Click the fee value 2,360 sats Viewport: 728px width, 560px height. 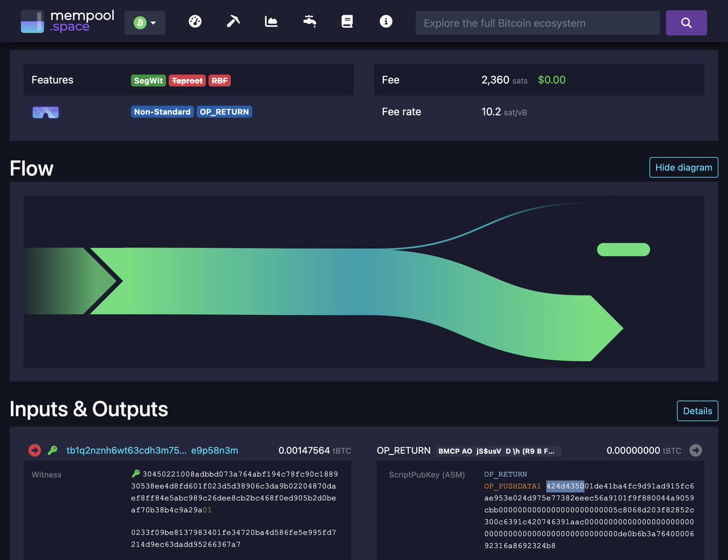pyautogui.click(x=504, y=80)
